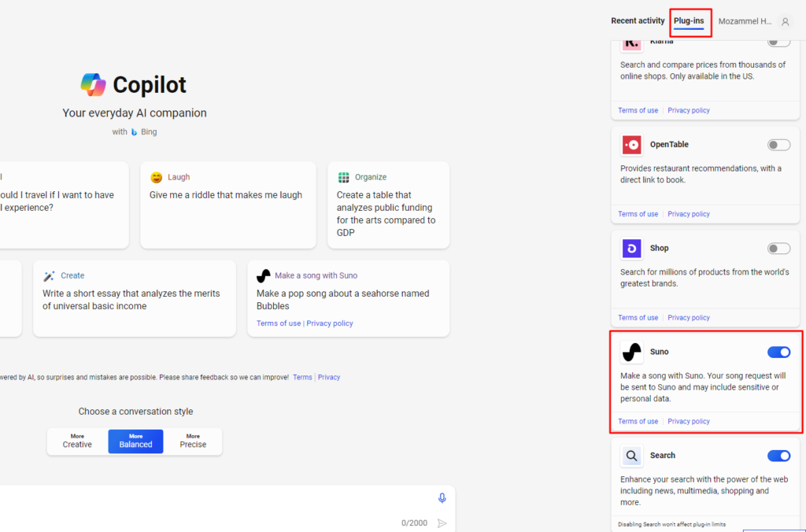The image size is (806, 532).
Task: Open Terms of use in Suno suggestion card
Action: pos(279,323)
